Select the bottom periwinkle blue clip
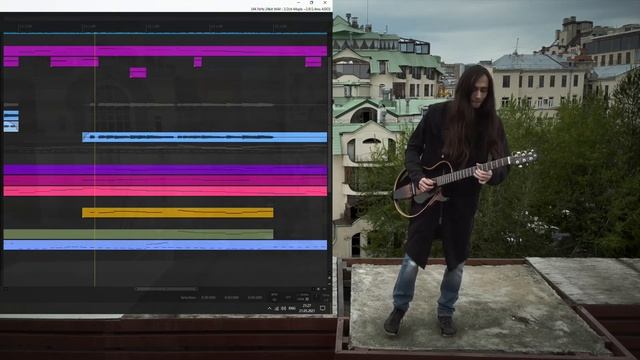Image resolution: width=640 pixels, height=360 pixels. point(165,245)
